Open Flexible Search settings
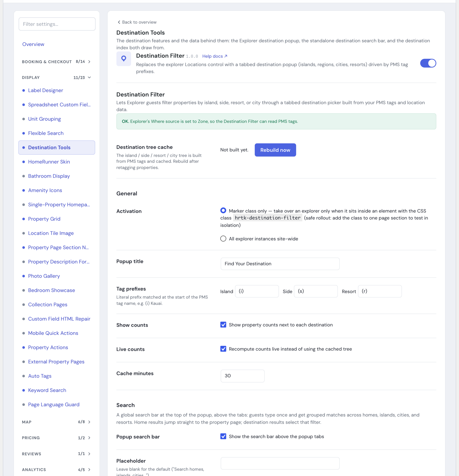The width and height of the screenshot is (459, 476). tap(46, 133)
